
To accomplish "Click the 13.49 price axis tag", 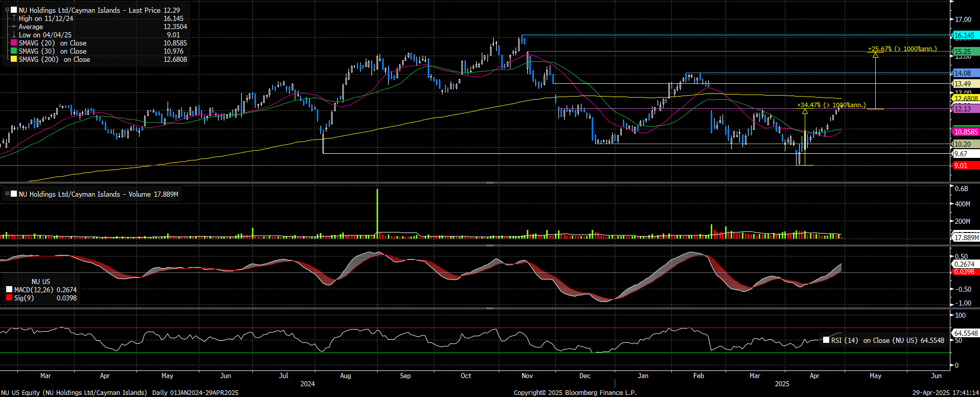I will pyautogui.click(x=965, y=84).
